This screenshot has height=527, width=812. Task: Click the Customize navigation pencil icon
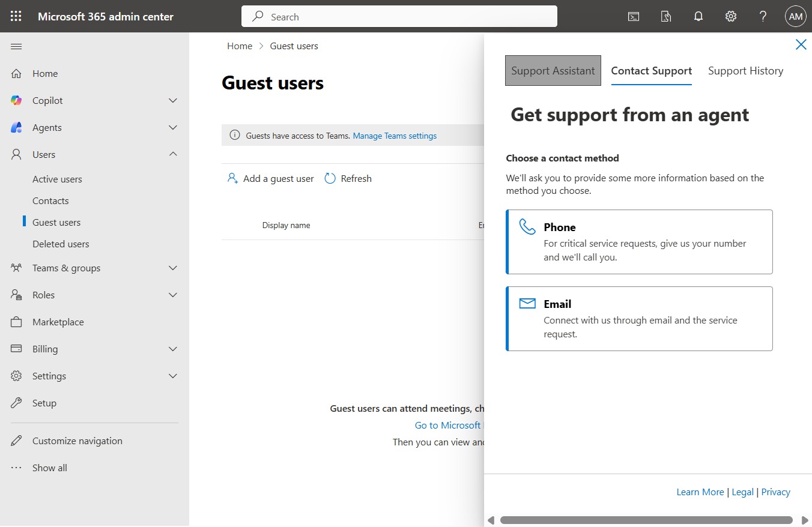pyautogui.click(x=16, y=441)
